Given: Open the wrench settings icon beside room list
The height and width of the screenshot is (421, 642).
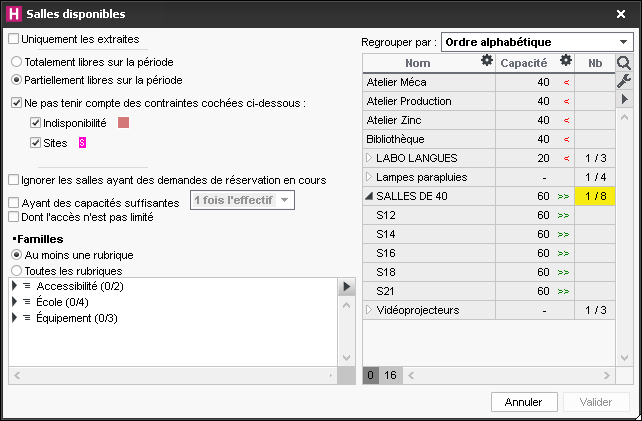Looking at the screenshot, I should click(x=624, y=81).
